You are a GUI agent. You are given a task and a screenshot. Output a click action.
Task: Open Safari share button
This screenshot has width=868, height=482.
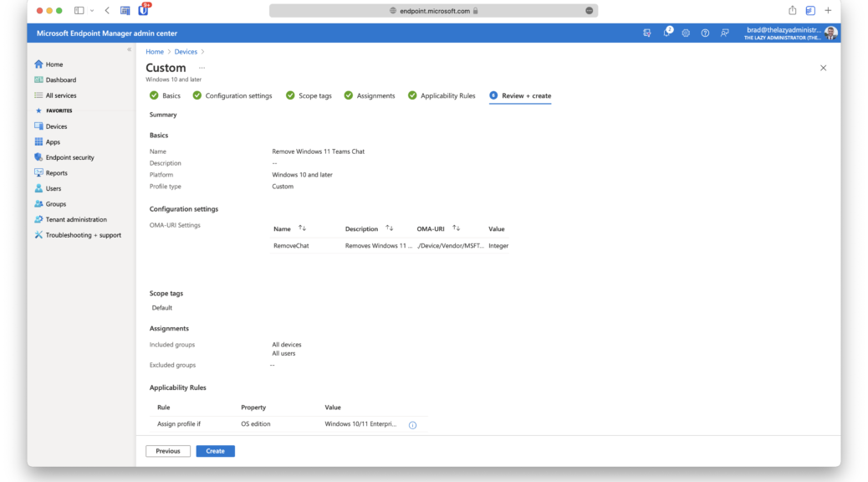(792, 11)
